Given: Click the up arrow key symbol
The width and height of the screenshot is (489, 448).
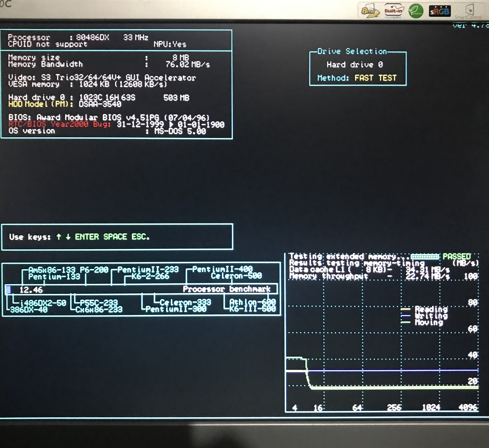Looking at the screenshot, I should (x=58, y=237).
